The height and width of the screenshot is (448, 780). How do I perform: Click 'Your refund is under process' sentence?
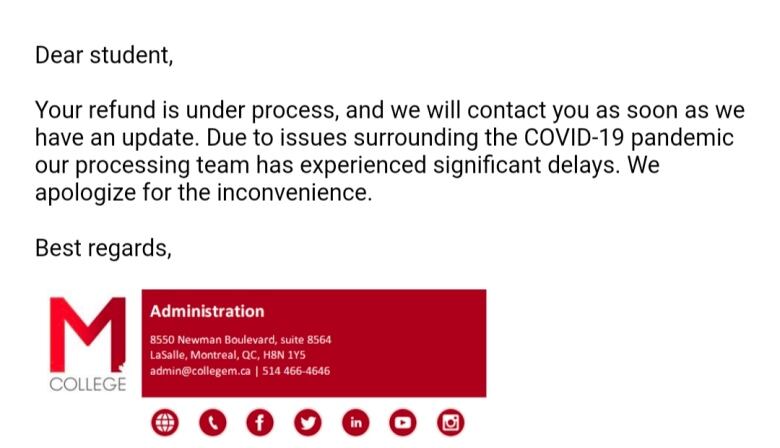[187, 110]
